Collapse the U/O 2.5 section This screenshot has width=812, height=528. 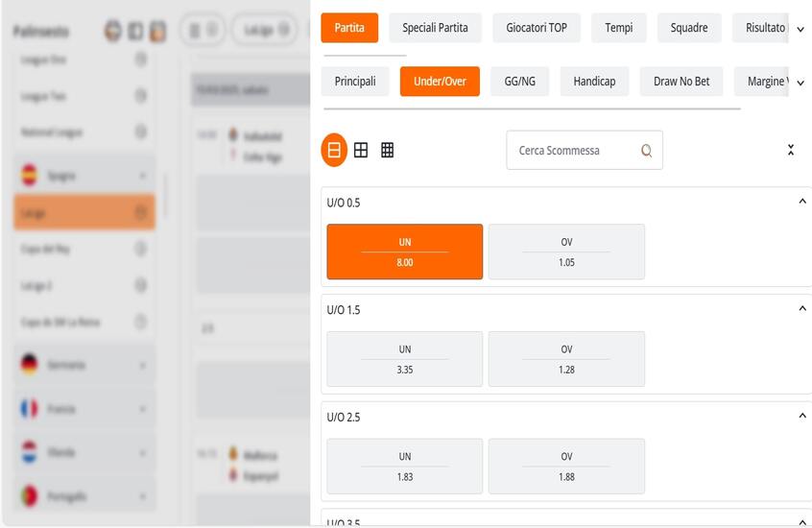click(x=801, y=416)
